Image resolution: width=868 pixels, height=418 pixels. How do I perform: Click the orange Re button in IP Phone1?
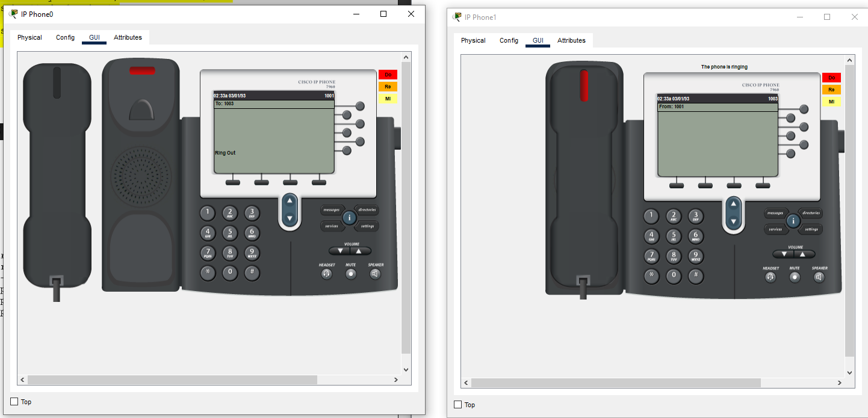(x=832, y=90)
